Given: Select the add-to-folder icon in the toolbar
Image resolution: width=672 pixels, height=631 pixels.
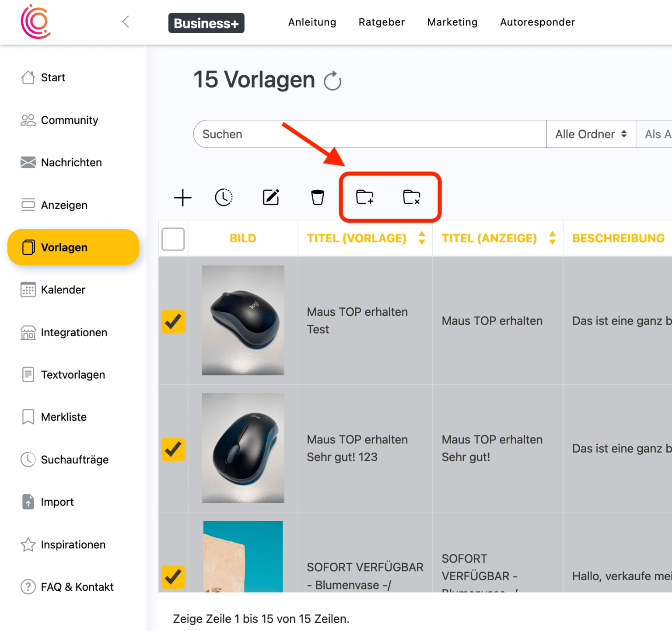Looking at the screenshot, I should pyautogui.click(x=364, y=197).
